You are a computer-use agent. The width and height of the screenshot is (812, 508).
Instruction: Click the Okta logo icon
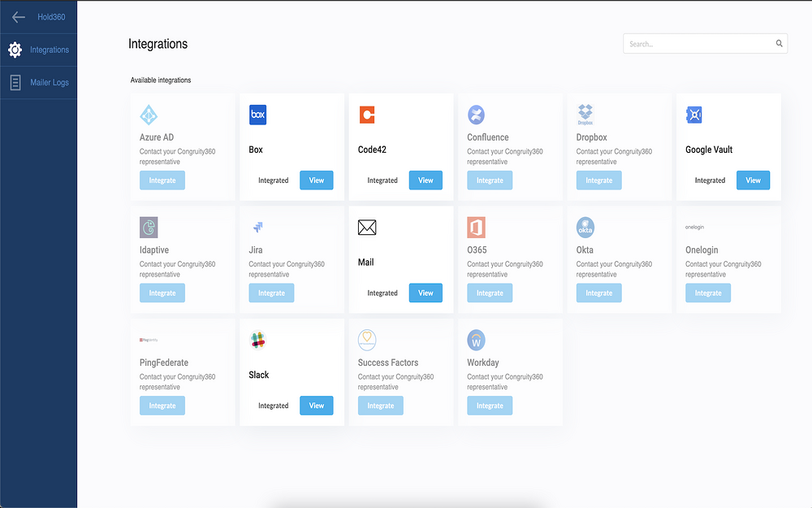(x=585, y=227)
